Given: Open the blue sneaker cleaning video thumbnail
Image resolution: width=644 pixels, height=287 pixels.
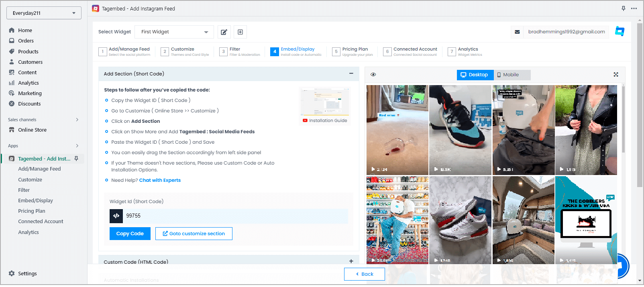Looking at the screenshot, I should click(460, 130).
